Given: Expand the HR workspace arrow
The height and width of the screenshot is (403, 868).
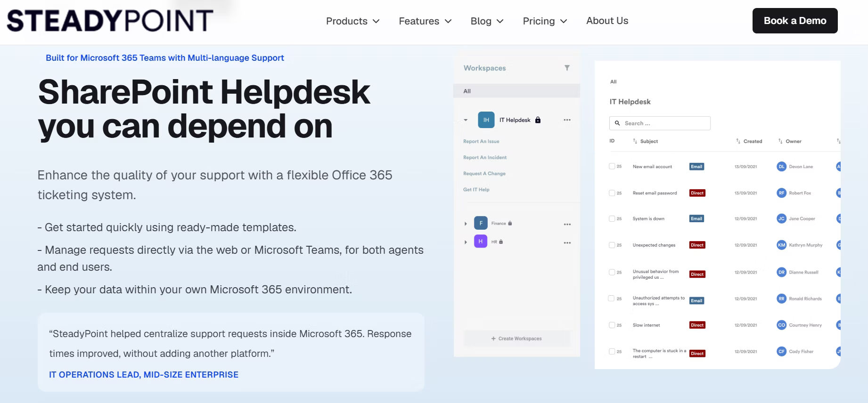Looking at the screenshot, I should click(x=466, y=242).
